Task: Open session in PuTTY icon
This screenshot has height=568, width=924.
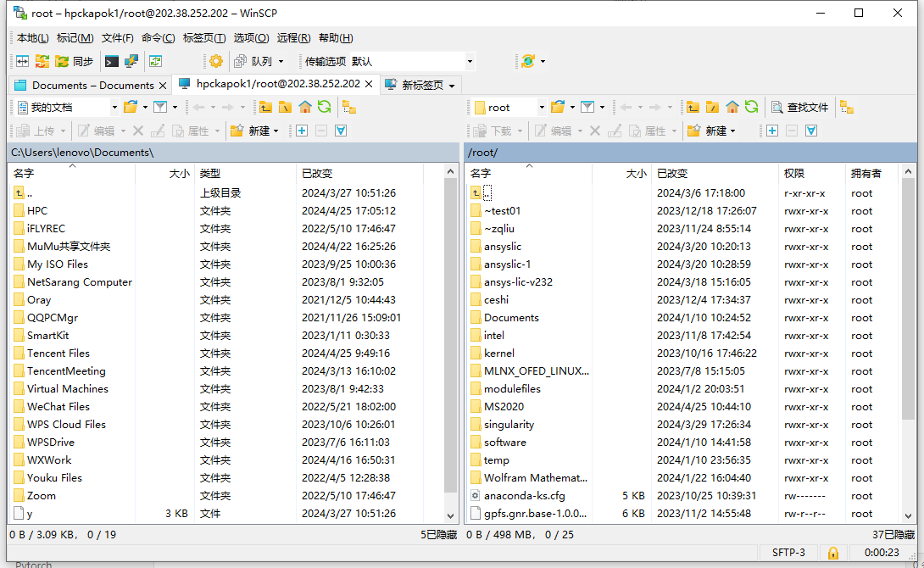Action: point(131,61)
